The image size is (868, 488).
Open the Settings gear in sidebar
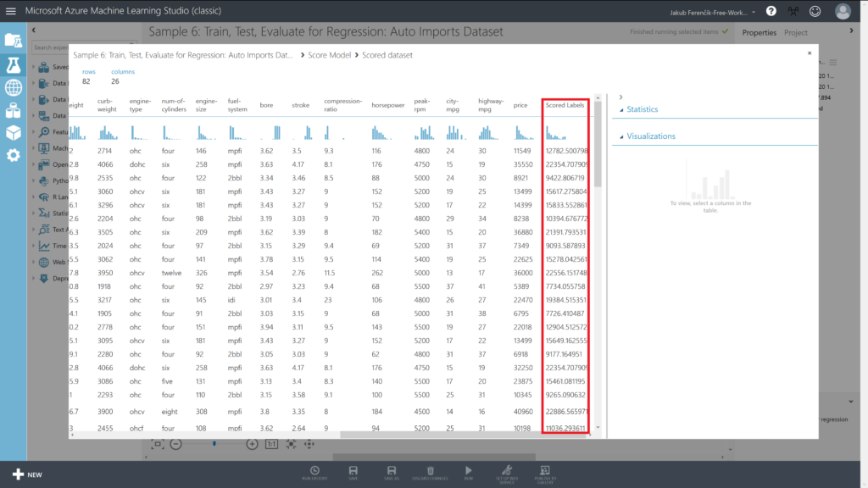[x=13, y=156]
